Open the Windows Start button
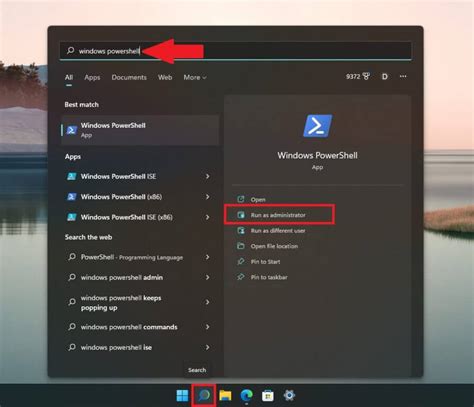The image size is (474, 407). [182, 395]
